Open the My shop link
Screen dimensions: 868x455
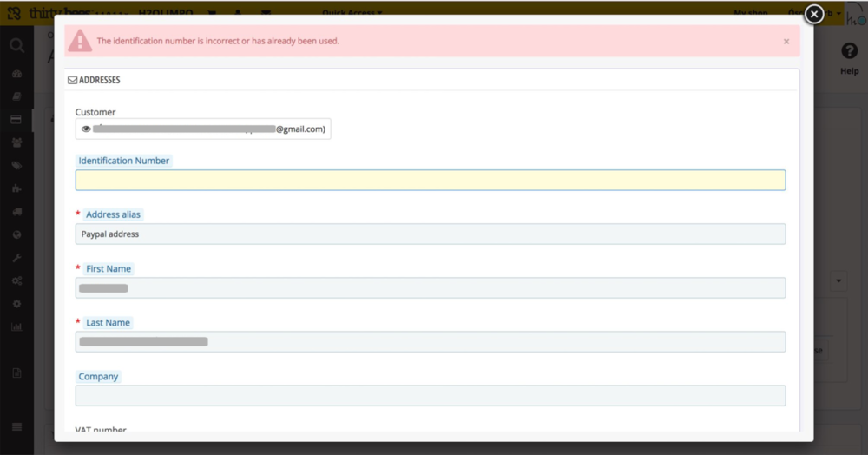pyautogui.click(x=750, y=13)
